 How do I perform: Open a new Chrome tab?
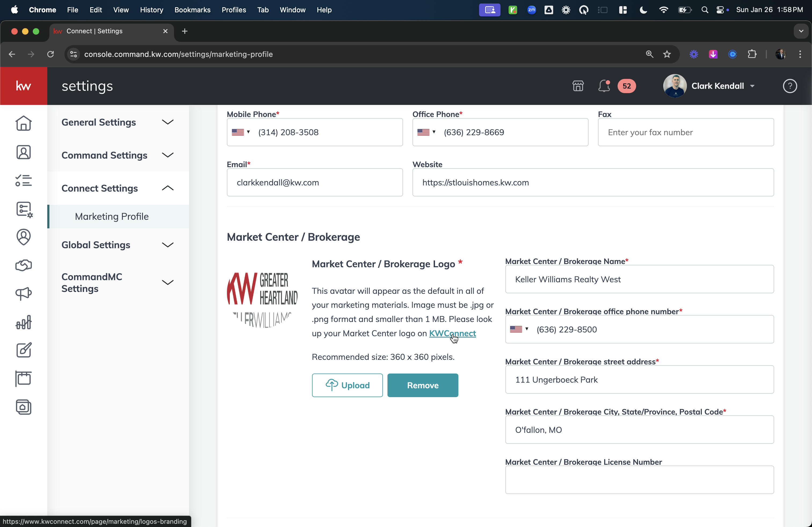click(184, 31)
